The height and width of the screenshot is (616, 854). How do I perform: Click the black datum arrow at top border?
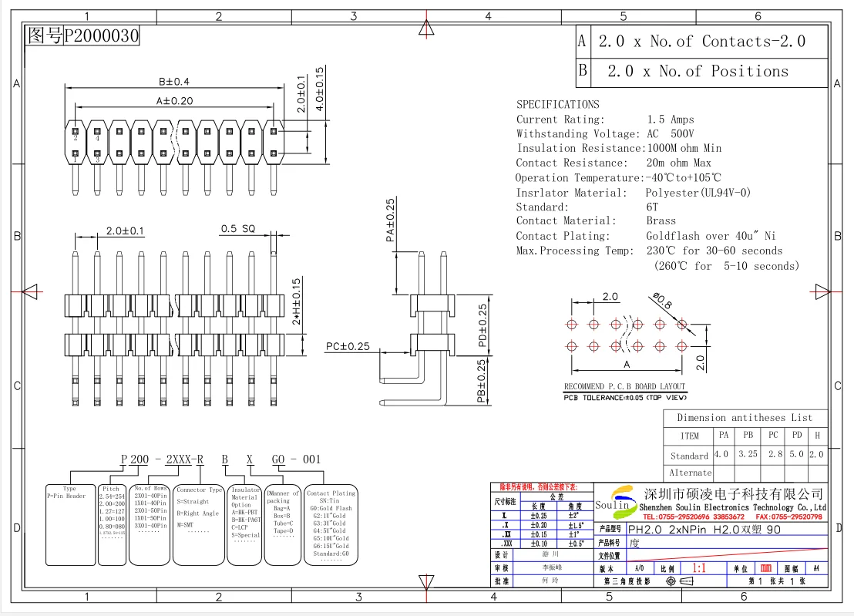point(425,29)
